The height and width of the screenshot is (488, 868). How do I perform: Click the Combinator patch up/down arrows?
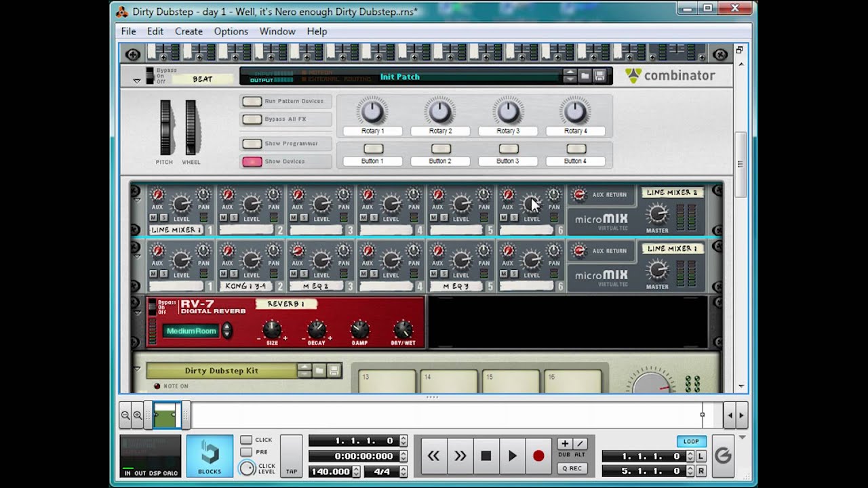(x=570, y=76)
